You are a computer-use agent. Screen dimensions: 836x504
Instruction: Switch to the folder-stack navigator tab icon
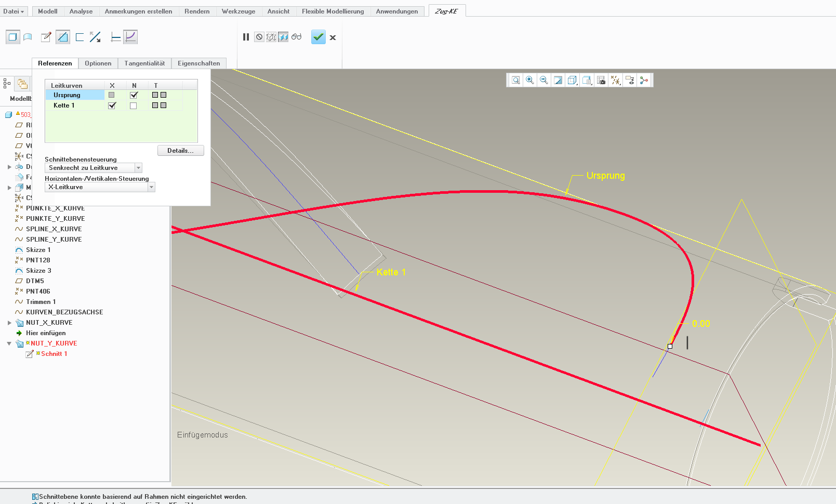pos(22,83)
